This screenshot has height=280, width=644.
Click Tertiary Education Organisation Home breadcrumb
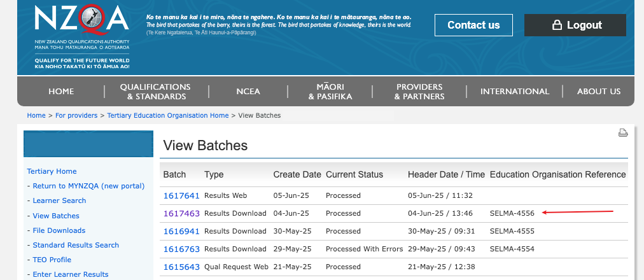(168, 115)
